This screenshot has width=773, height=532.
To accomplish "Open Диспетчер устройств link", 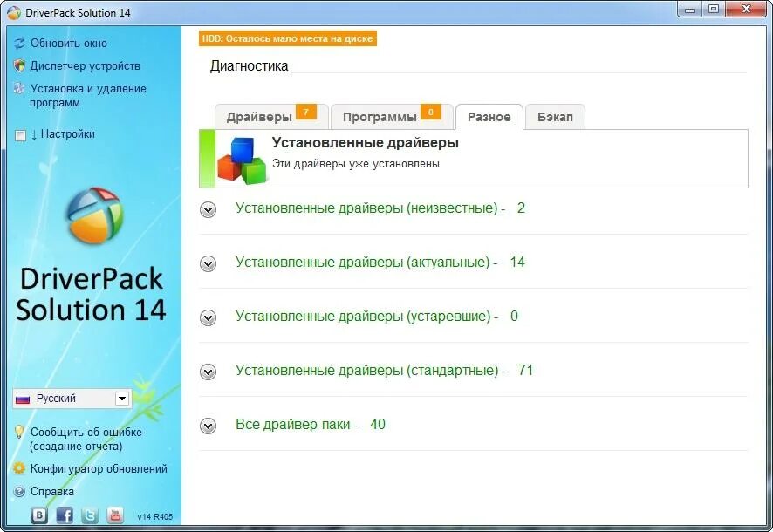I will coord(86,66).
